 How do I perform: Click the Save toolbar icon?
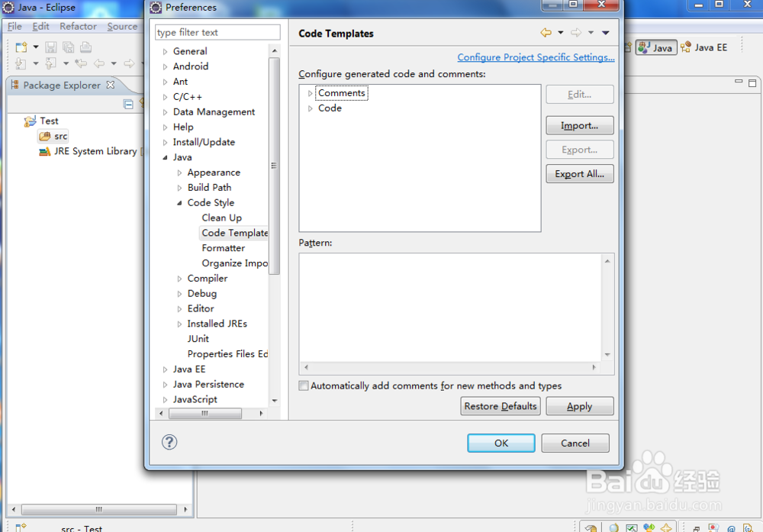(x=51, y=47)
